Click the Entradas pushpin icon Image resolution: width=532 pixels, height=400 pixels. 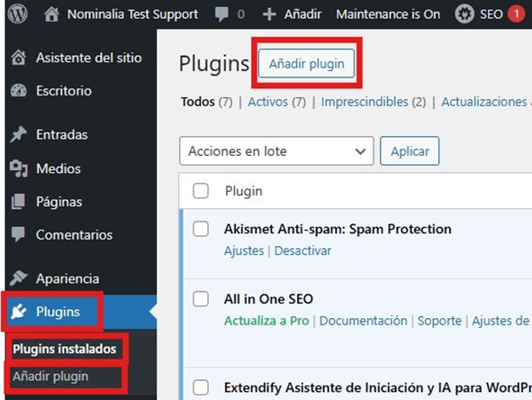18,134
